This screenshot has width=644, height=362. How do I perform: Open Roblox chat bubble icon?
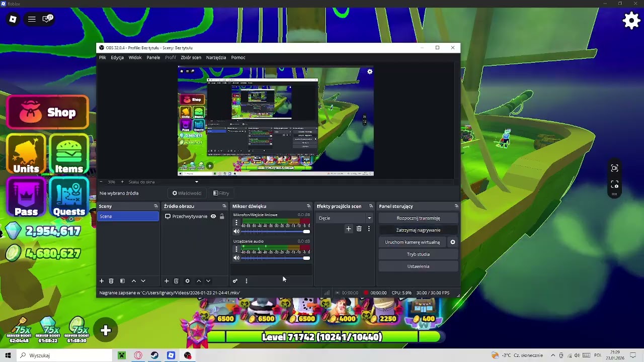click(x=48, y=19)
